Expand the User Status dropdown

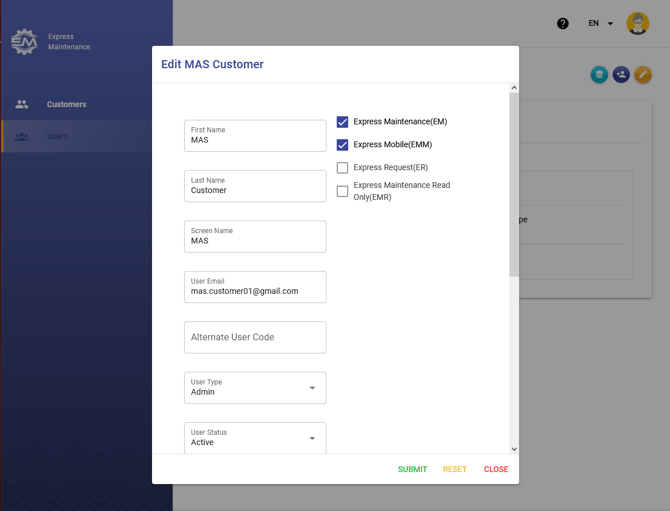[x=255, y=438]
